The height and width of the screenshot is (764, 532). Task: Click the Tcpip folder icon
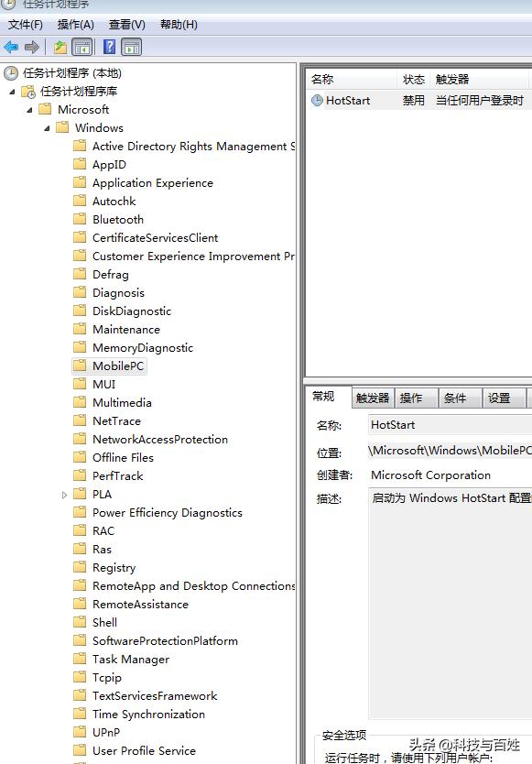80,677
